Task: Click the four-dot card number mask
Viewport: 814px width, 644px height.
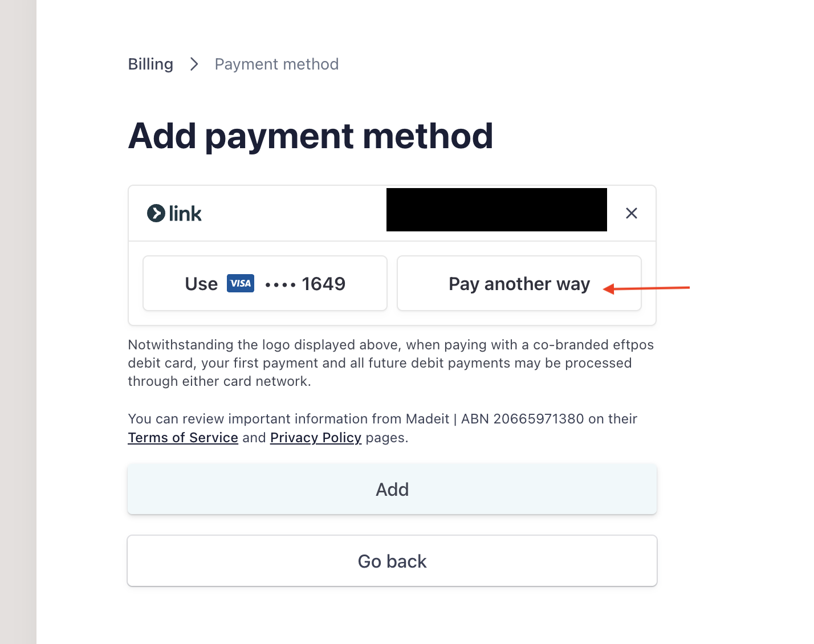Action: (279, 283)
